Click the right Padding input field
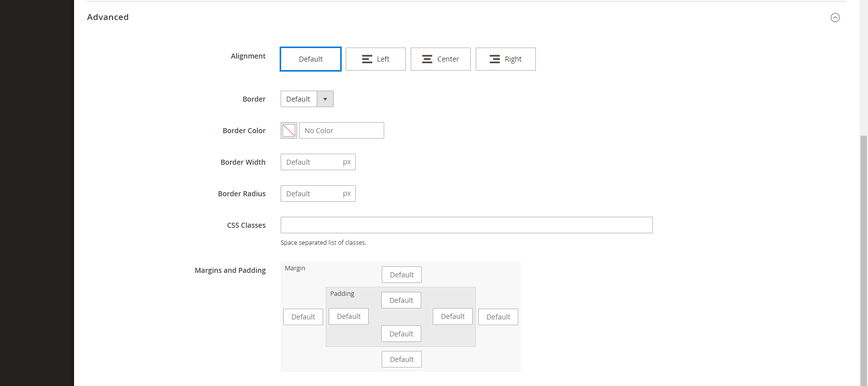 coord(453,316)
